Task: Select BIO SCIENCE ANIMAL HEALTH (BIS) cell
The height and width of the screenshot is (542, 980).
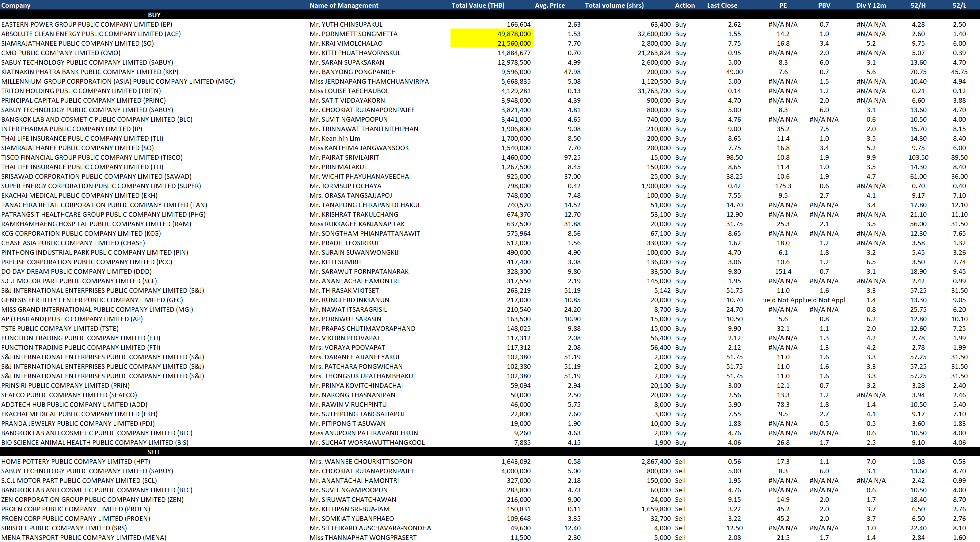Action: tap(95, 443)
